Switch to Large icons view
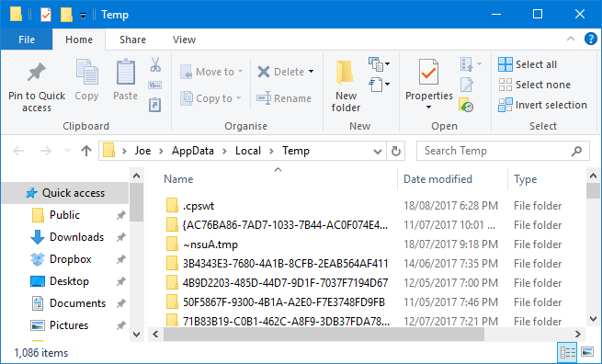This screenshot has width=602, height=364. coord(587,352)
